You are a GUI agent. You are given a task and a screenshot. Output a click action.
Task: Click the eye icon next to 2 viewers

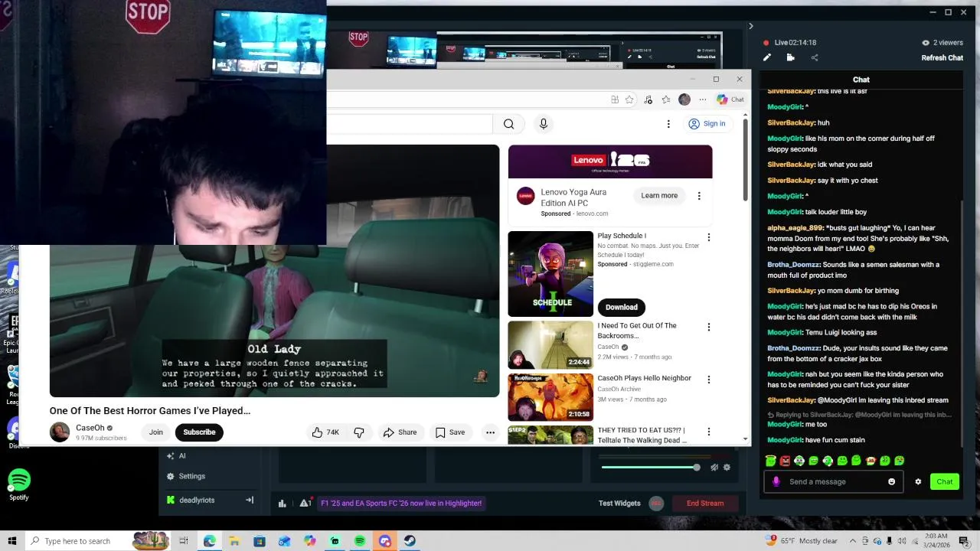click(x=926, y=43)
